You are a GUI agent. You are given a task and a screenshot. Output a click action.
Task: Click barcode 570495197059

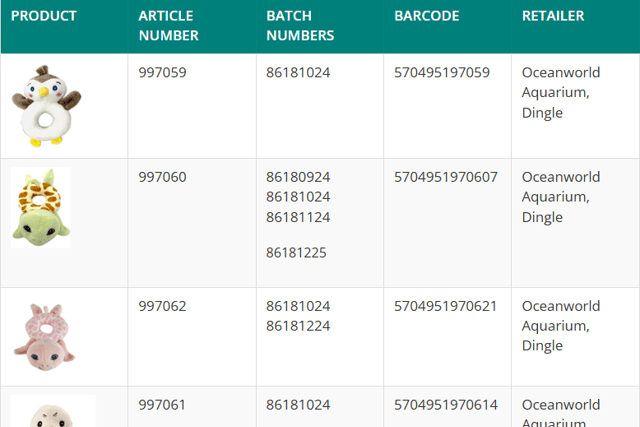[442, 72]
